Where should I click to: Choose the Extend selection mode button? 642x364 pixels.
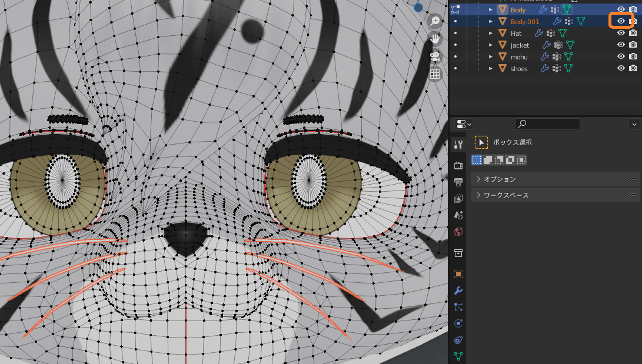pos(488,160)
